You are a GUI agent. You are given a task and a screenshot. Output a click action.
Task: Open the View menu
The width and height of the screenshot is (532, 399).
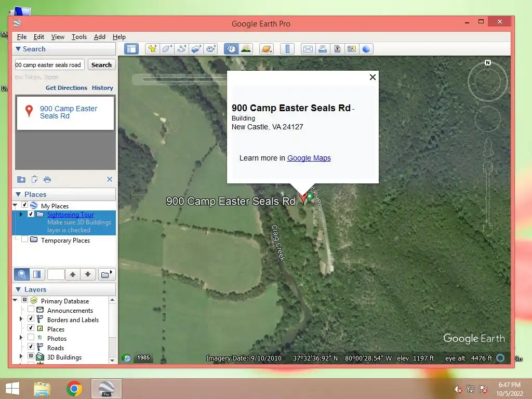pos(58,37)
